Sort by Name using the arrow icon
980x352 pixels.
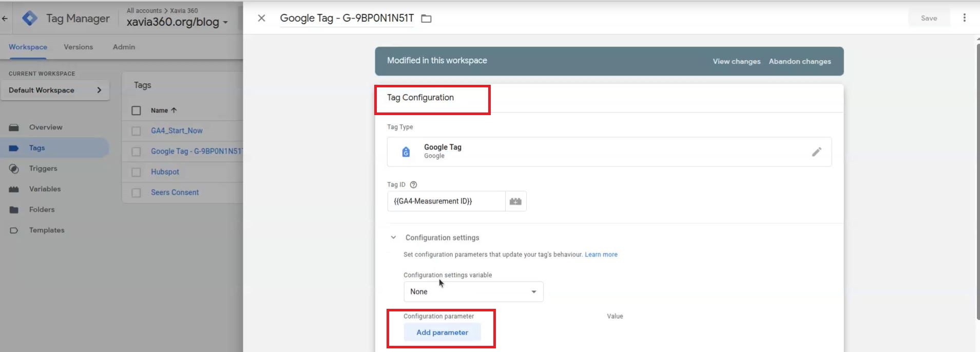click(x=174, y=110)
